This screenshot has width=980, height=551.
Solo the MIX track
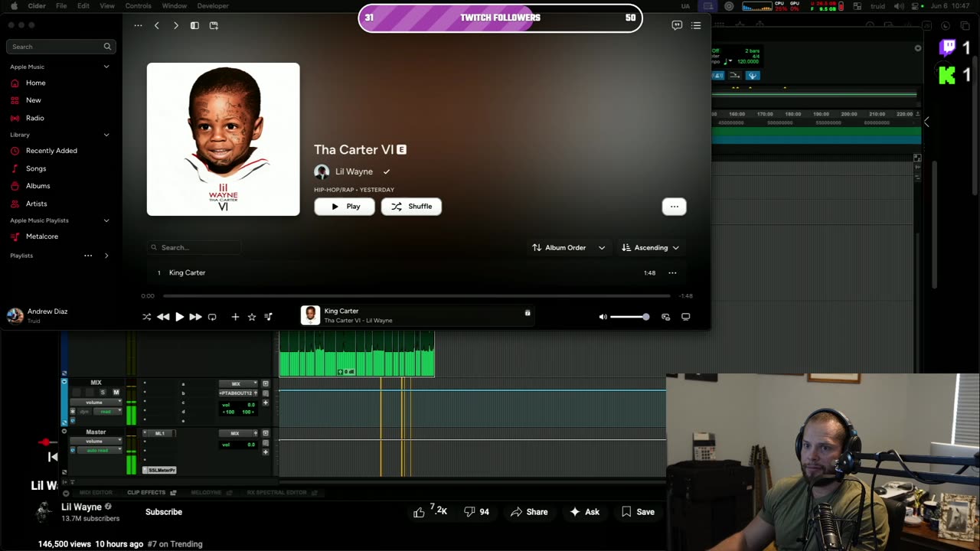click(x=103, y=393)
